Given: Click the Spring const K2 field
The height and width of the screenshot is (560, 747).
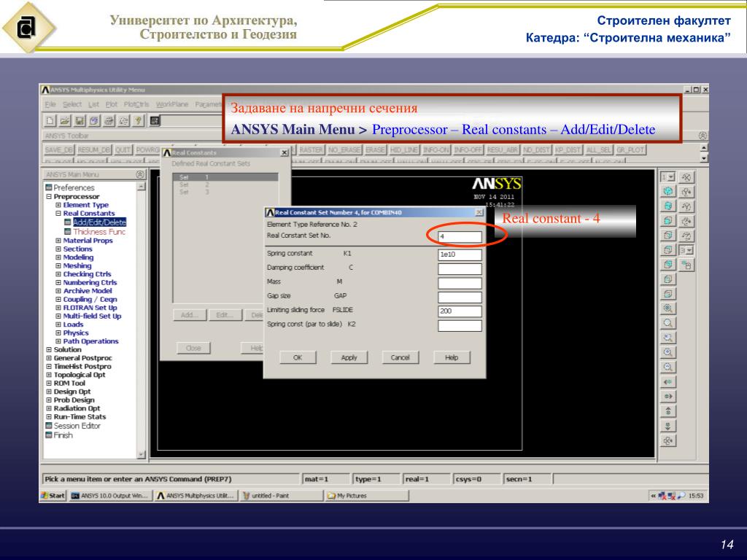Looking at the screenshot, I should pos(460,326).
